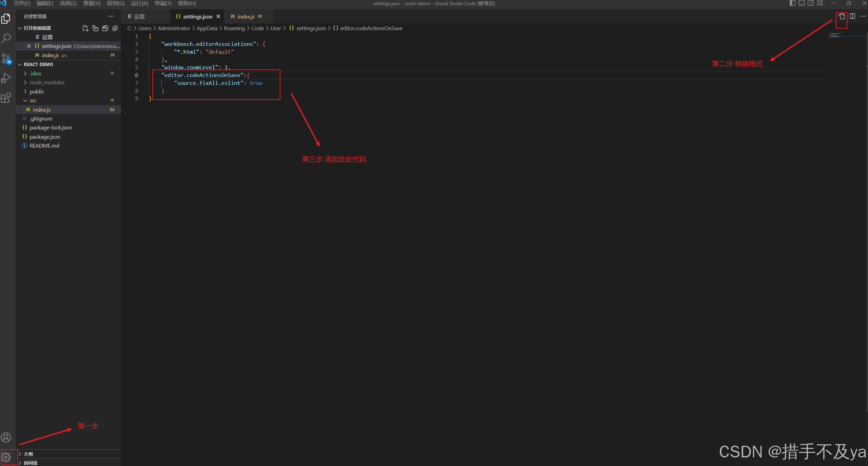Split the editor right

tap(853, 16)
